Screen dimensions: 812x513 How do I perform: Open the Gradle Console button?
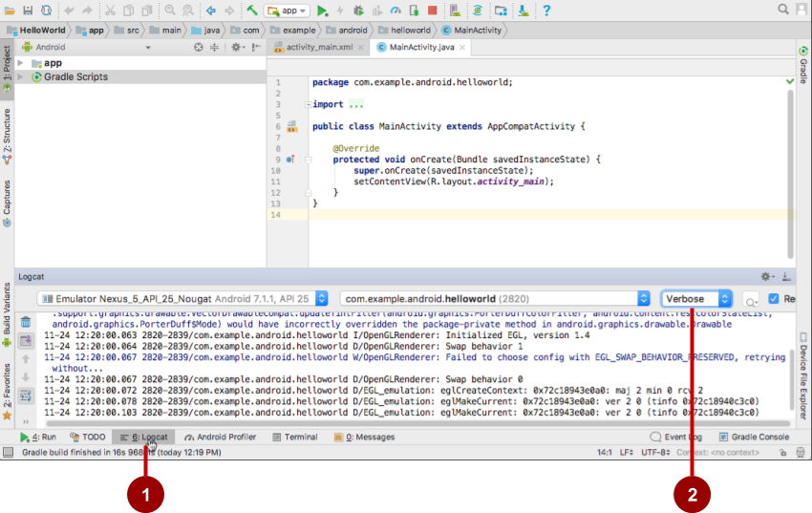(x=755, y=437)
